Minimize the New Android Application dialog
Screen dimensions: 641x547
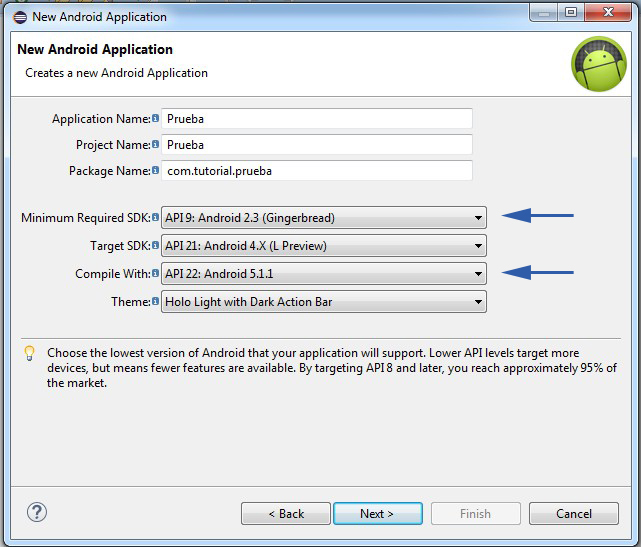point(543,12)
